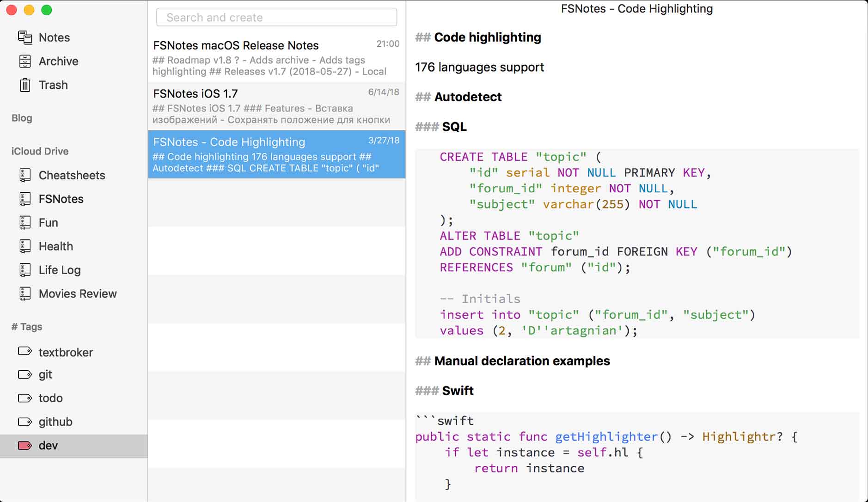
Task: Select the Fun folder
Action: click(x=49, y=223)
